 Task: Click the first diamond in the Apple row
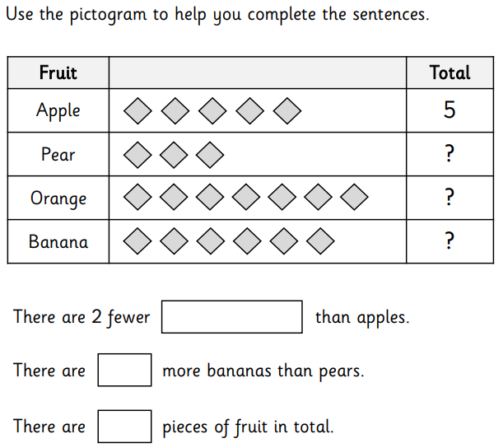pos(137,110)
